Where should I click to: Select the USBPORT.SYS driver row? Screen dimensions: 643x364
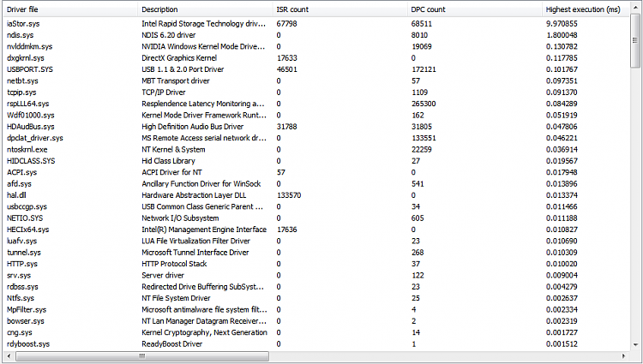pos(316,69)
